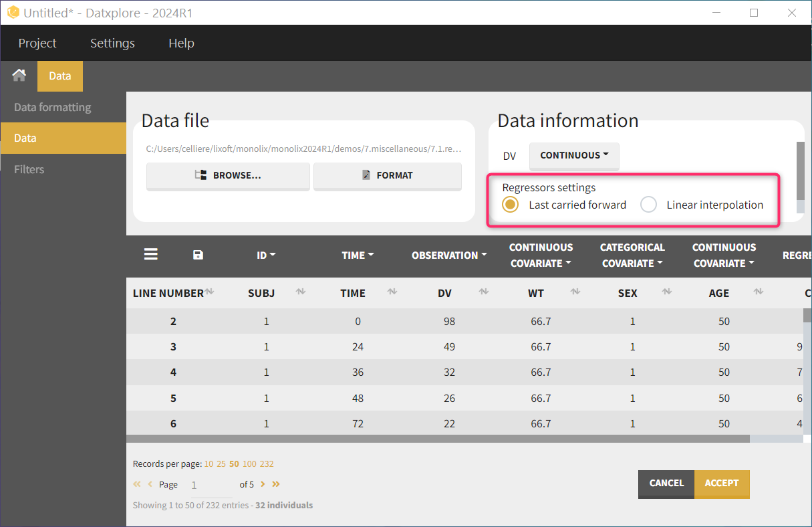Screen dimensions: 812x527
Task: Open CATEGORICAL COVARIATE column type dropdown
Action: (x=632, y=255)
